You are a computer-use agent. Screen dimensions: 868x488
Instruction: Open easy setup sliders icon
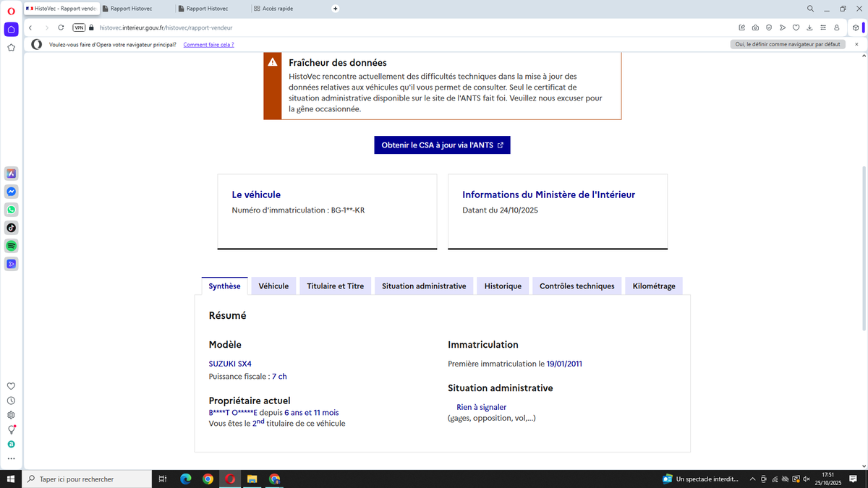tap(823, 27)
